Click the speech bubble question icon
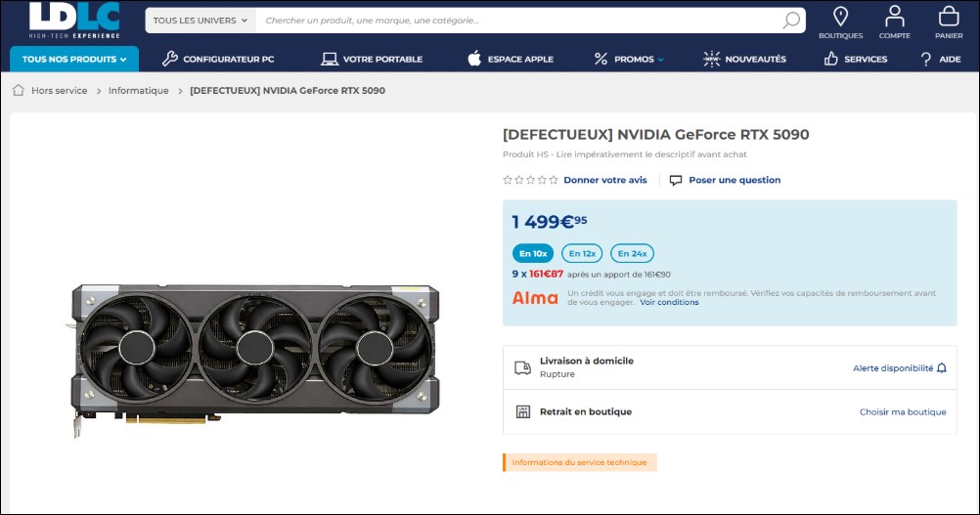This screenshot has width=980, height=515. 676,181
